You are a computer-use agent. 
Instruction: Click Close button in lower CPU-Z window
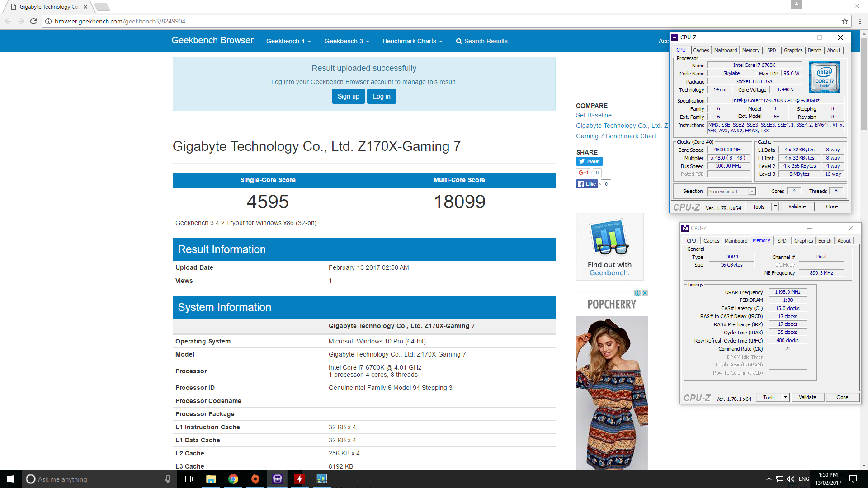click(842, 397)
